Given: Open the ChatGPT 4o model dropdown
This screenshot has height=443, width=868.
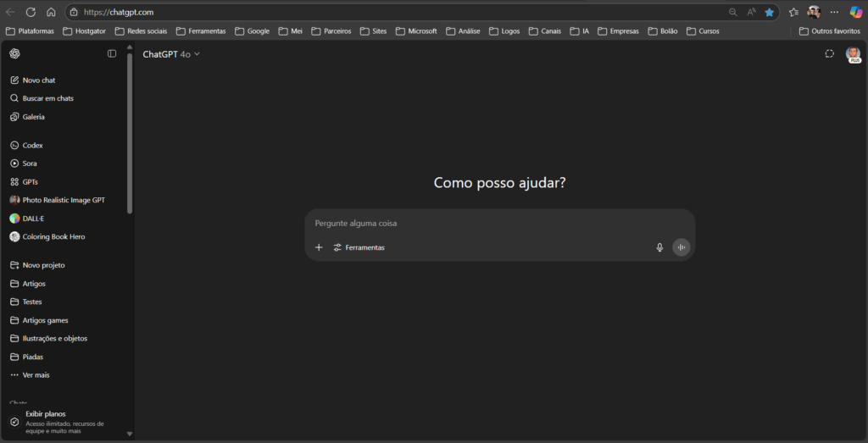Looking at the screenshot, I should pyautogui.click(x=171, y=54).
